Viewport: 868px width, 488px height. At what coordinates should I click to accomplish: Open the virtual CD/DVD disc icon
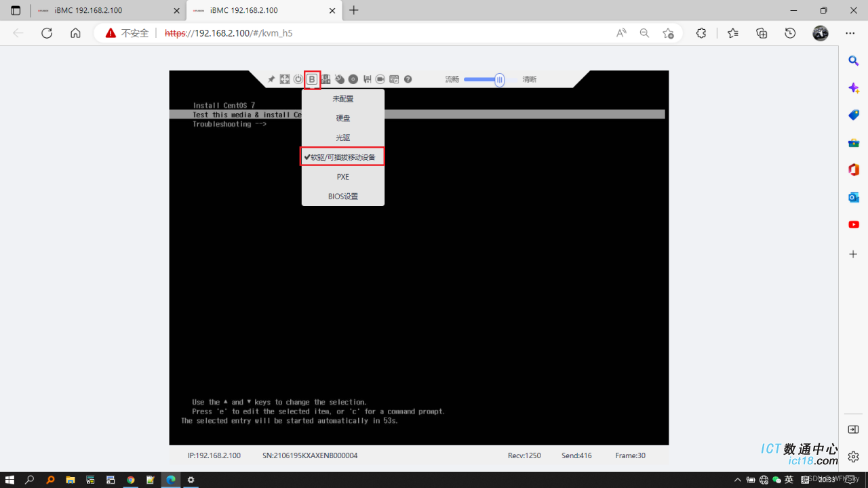[x=353, y=79]
